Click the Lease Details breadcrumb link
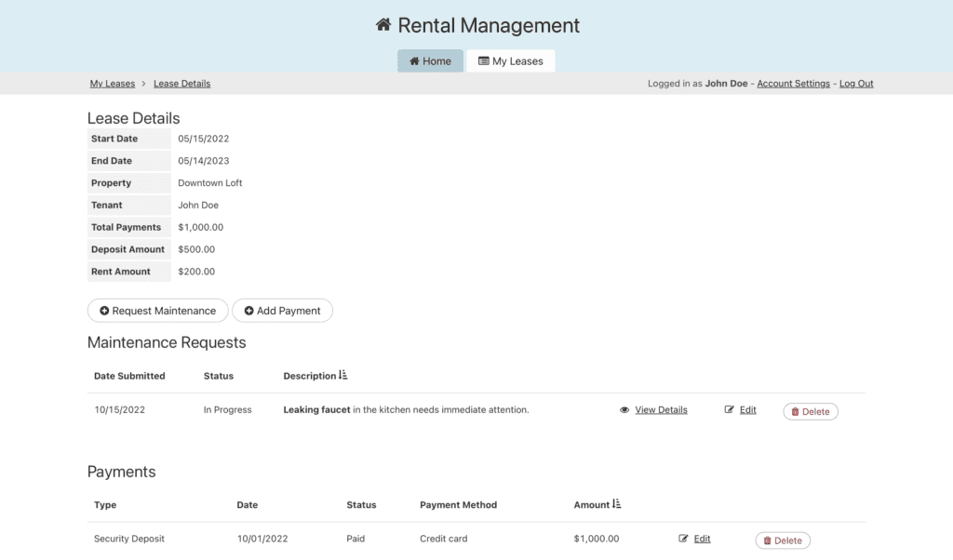 point(181,84)
